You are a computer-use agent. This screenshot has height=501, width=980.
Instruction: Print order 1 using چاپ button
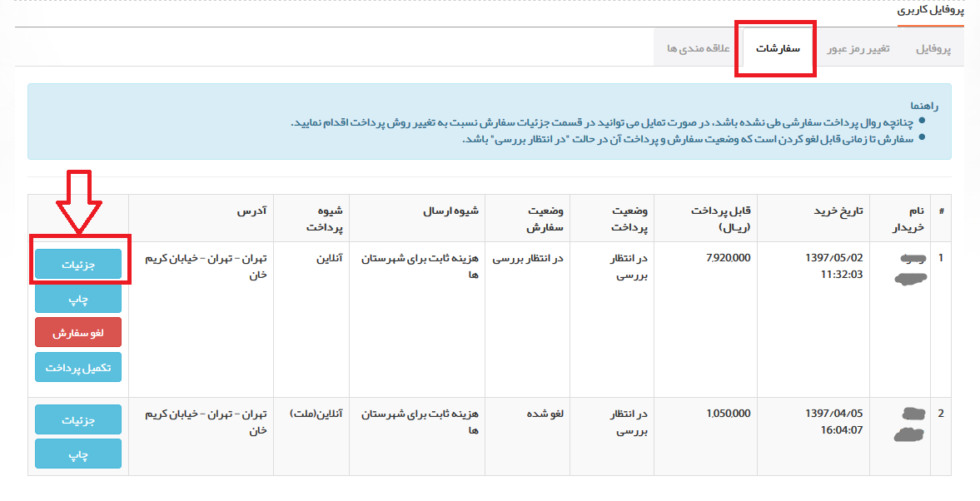(x=78, y=299)
